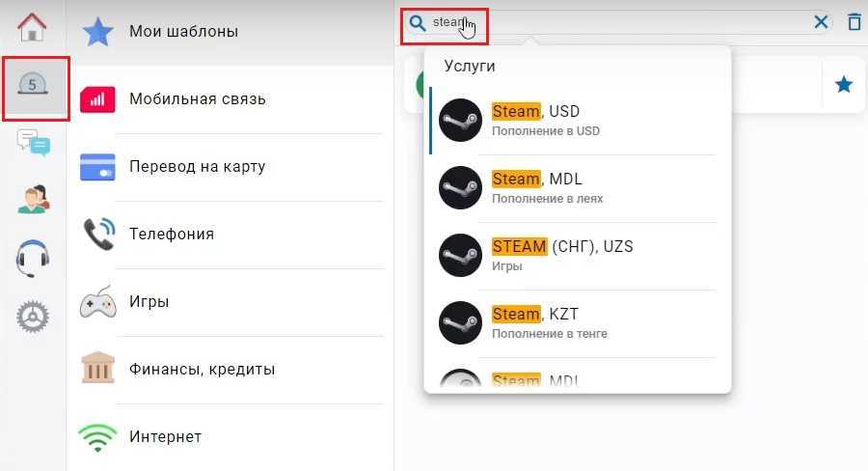Select Steam, MDL result
This screenshot has width=868, height=471.
click(578, 188)
